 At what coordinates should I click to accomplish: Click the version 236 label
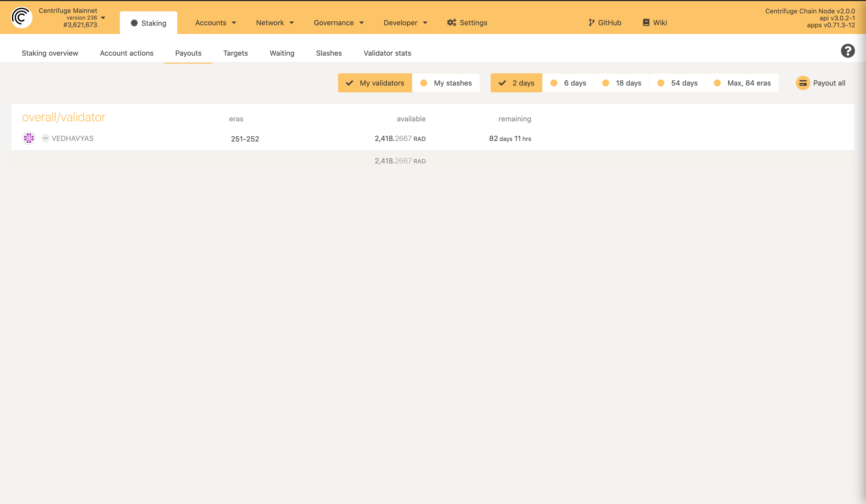click(82, 18)
